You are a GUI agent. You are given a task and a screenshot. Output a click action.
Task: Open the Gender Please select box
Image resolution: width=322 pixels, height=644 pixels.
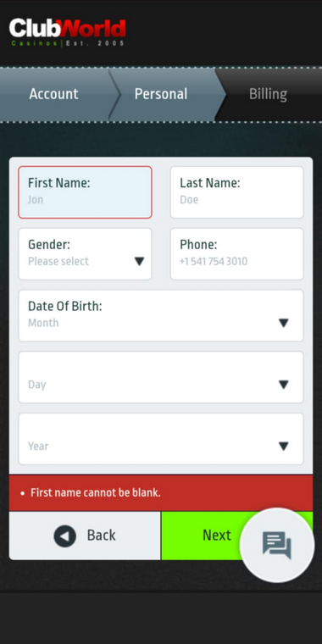85,254
